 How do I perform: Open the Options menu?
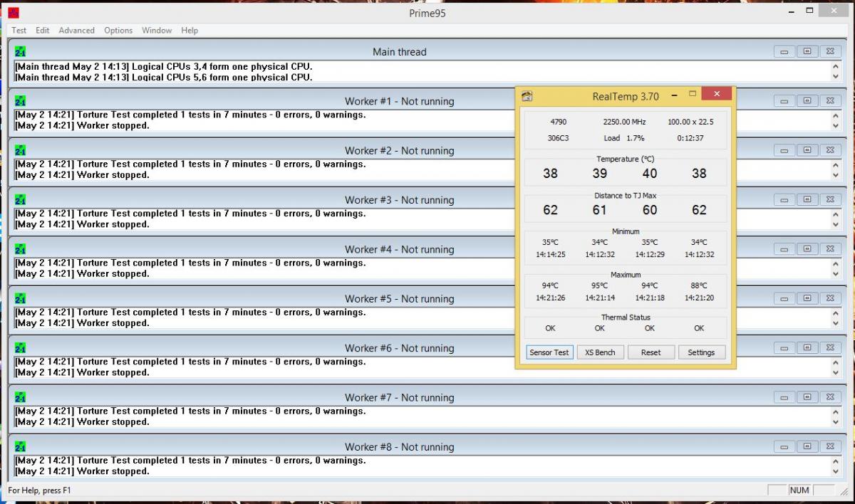coord(118,31)
